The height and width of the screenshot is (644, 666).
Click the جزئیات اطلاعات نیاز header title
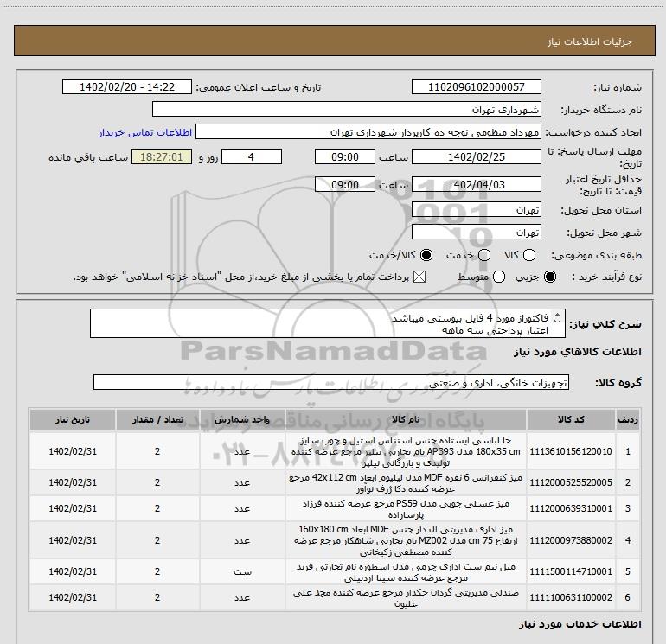(590, 41)
